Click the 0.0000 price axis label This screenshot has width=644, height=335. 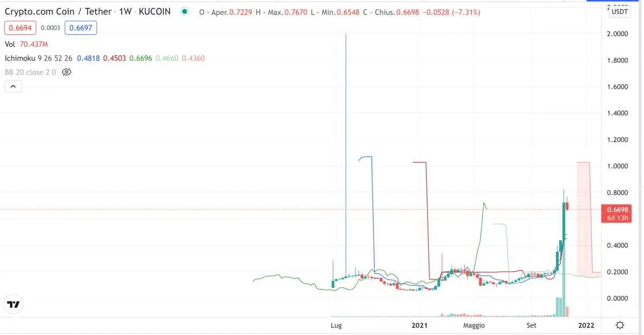coord(617,299)
